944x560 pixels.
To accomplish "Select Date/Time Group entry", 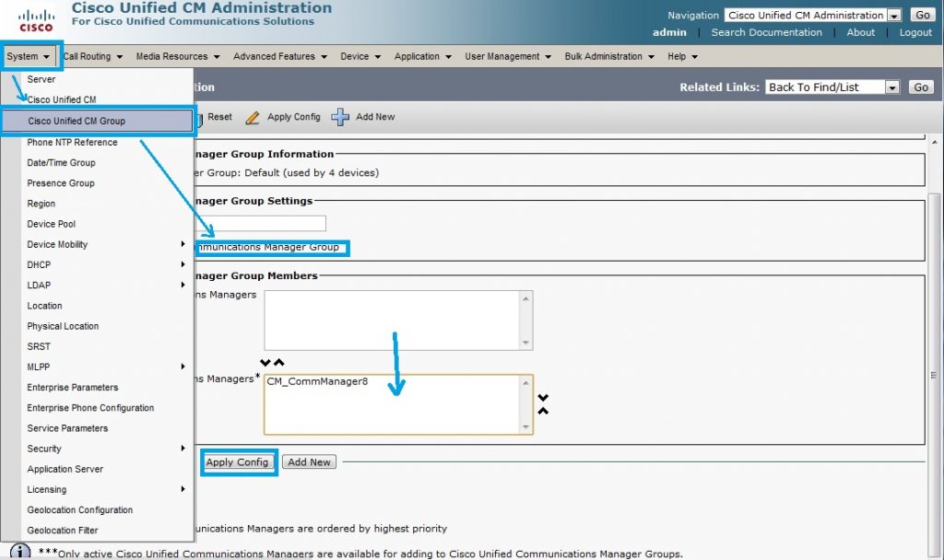I will pos(61,163).
